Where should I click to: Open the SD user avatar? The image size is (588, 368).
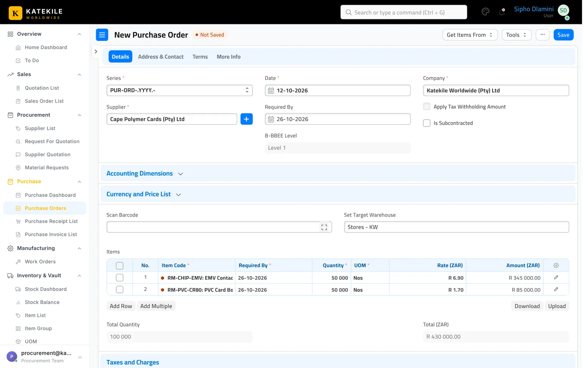click(563, 11)
